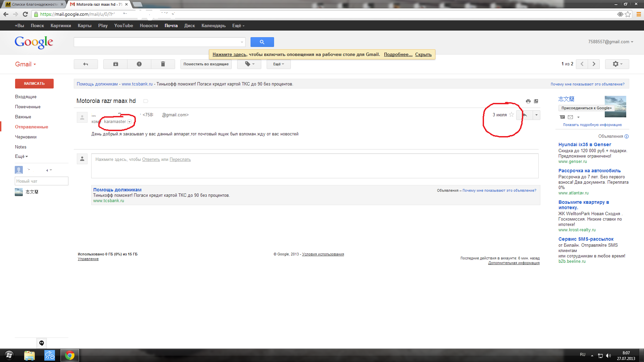This screenshot has height=362, width=644.
Task: Open the 'Отправленные' folder
Action: [x=32, y=127]
